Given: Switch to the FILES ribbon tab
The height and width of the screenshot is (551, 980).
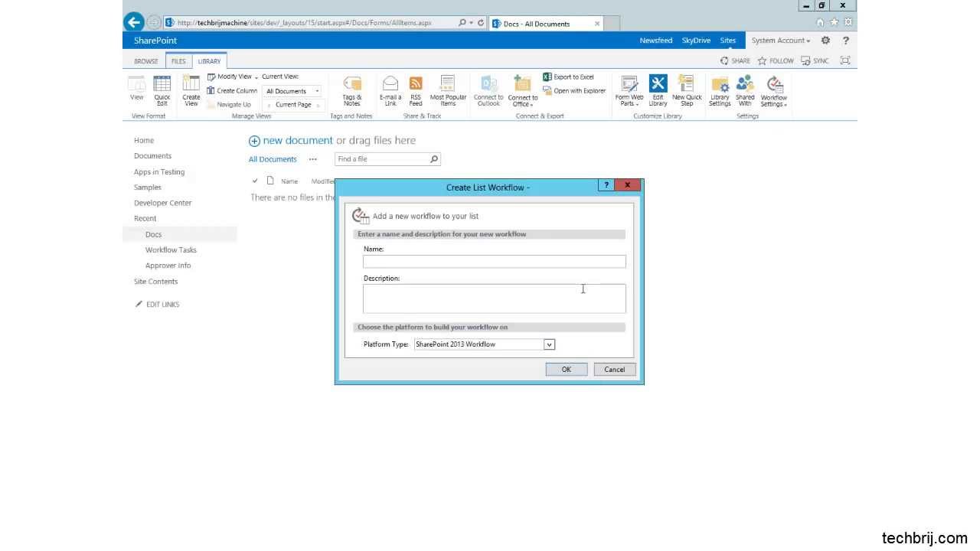Looking at the screenshot, I should coord(178,60).
